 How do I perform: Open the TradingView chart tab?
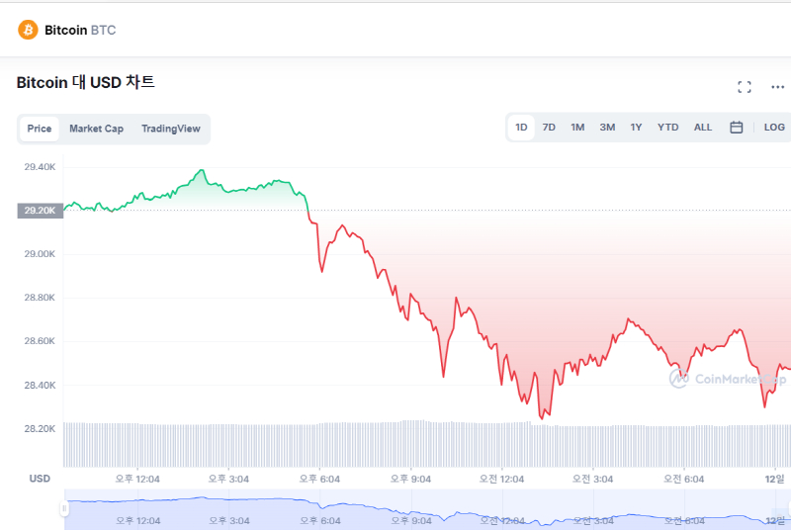170,129
